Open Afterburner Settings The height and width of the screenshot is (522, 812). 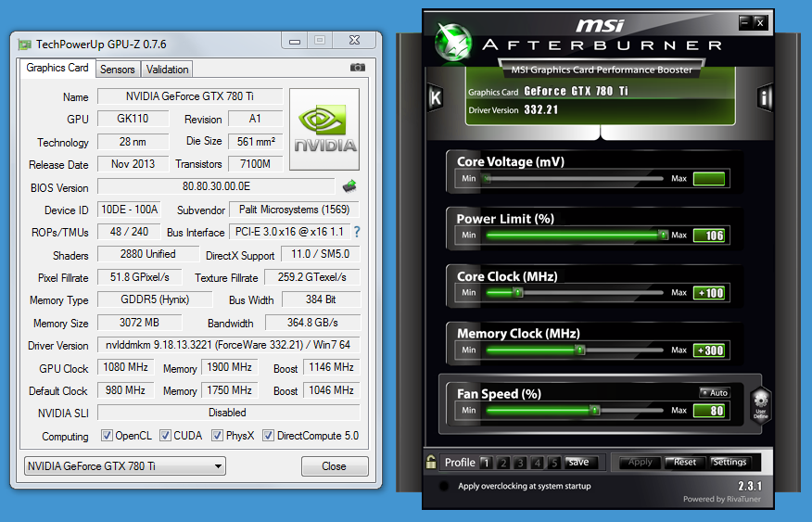[730, 462]
